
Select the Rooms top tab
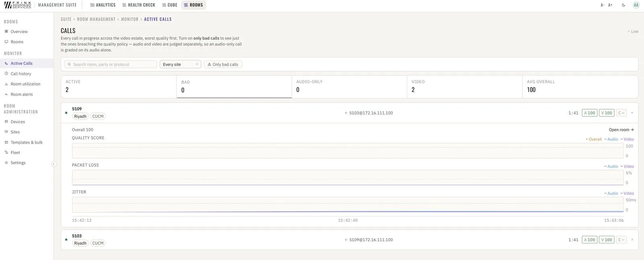194,5
